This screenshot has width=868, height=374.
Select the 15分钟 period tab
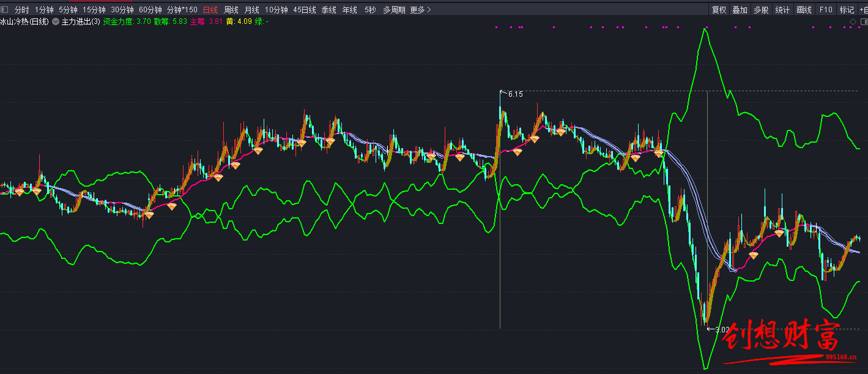[x=94, y=10]
